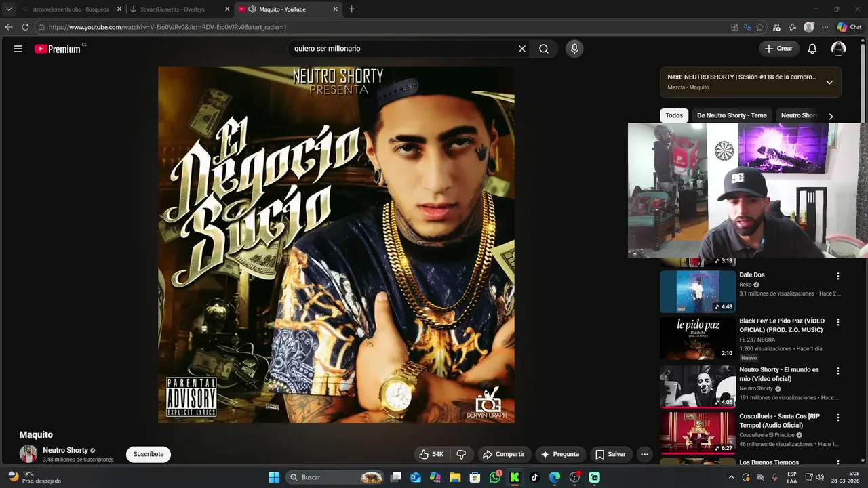The width and height of the screenshot is (868, 488).
Task: Open the browser favorites list icon
Action: tap(793, 27)
